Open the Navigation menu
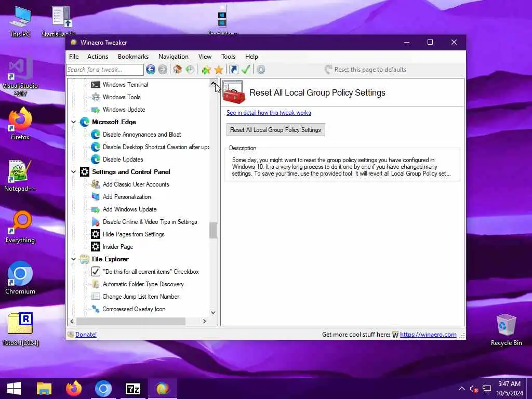This screenshot has height=399, width=532. 174,57
